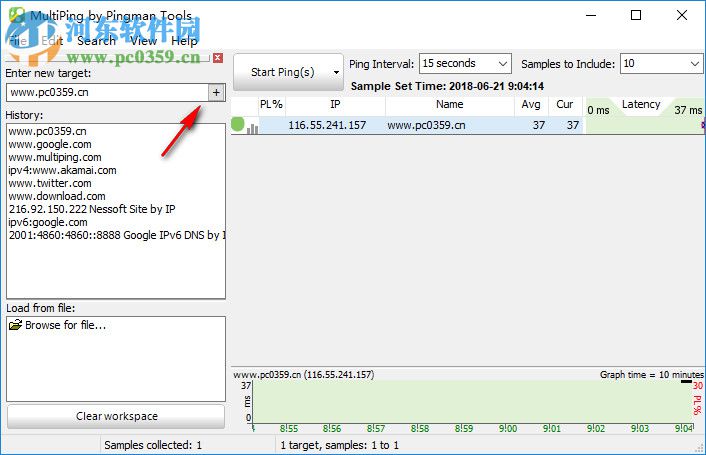Open the Help menu
Viewport: 706px width, 455px height.
184,41
